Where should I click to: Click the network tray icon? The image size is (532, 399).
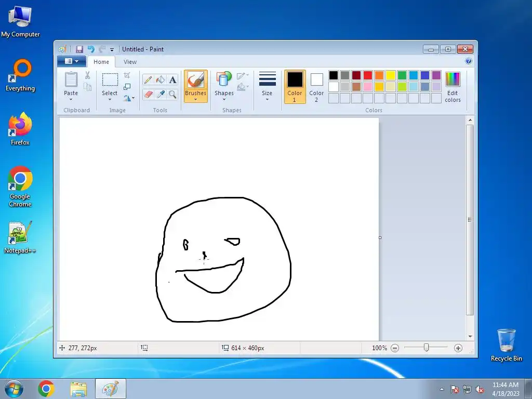(x=467, y=389)
